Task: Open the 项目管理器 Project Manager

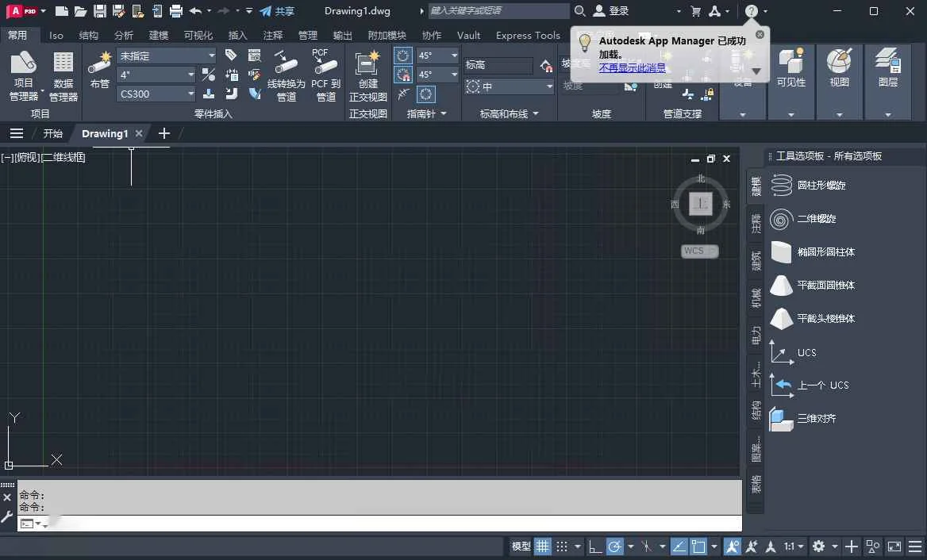Action: (x=24, y=75)
